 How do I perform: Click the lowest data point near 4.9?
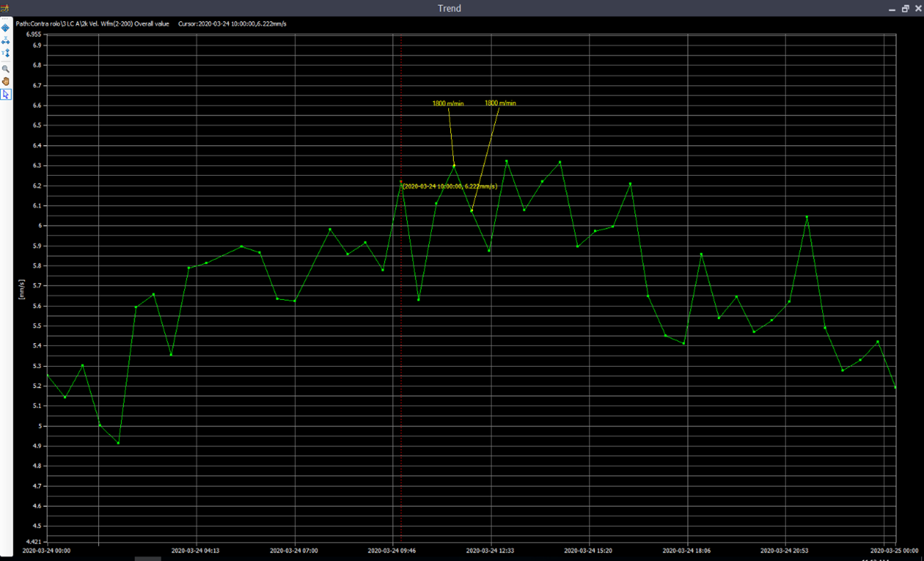coord(118,443)
